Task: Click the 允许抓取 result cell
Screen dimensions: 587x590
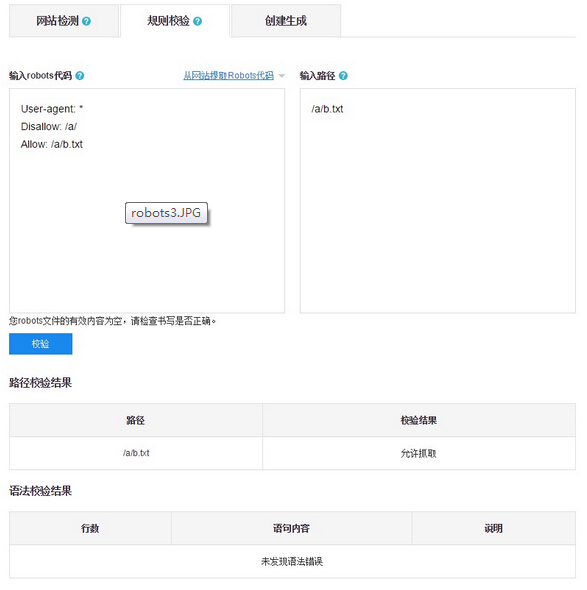Action: pos(419,453)
